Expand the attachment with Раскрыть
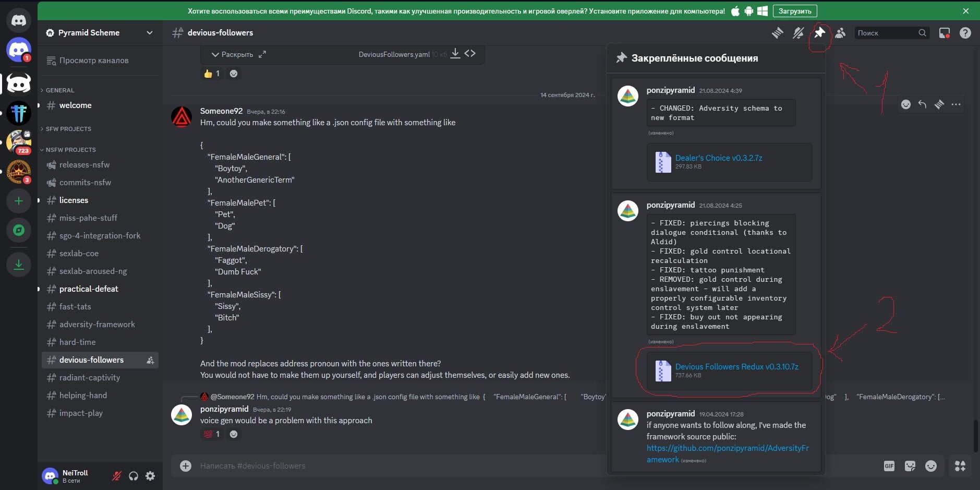The width and height of the screenshot is (980, 490). 232,54
